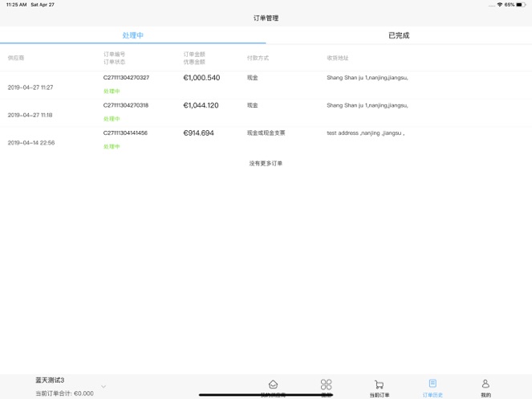
Task: Tap 当前订单合计 total at the bottom
Action: (64, 393)
